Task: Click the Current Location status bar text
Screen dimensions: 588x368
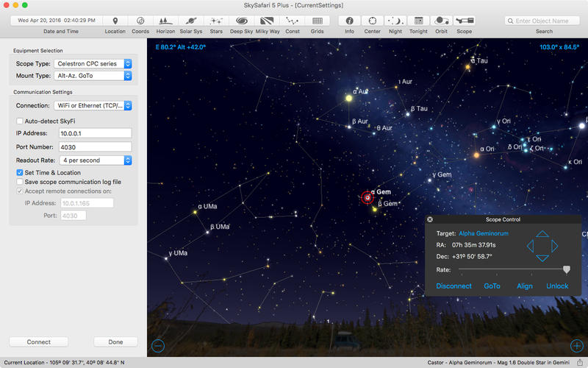Action: 64,363
